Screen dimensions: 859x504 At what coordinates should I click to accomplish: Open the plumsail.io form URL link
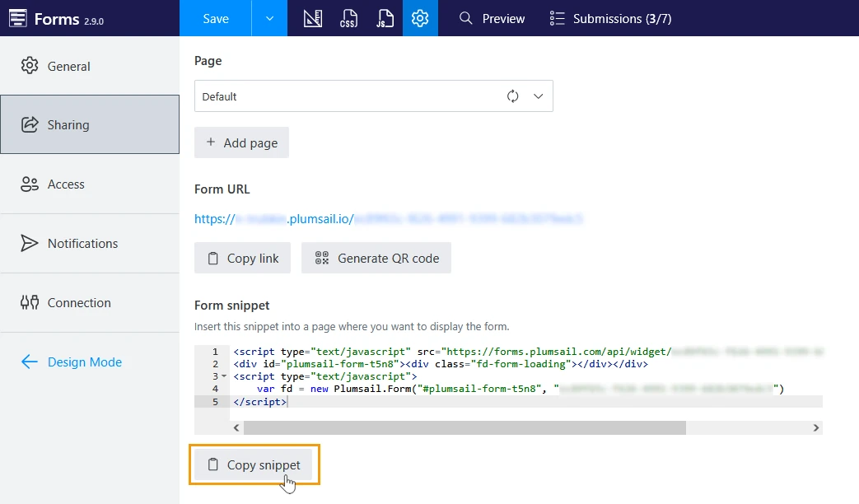[389, 218]
